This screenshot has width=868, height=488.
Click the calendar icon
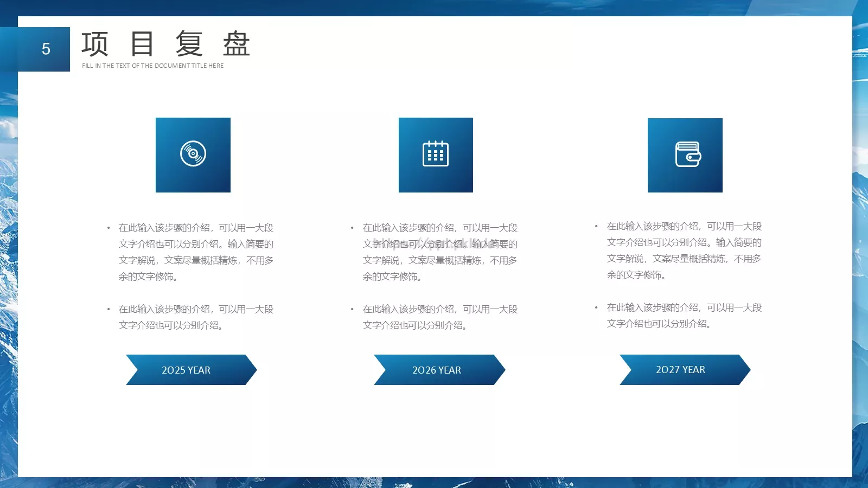pos(436,153)
